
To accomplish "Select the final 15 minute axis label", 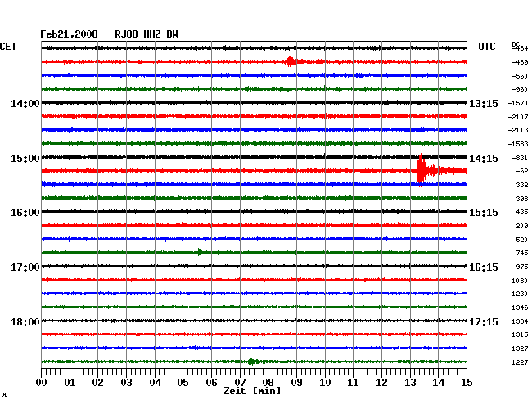I will point(467,382).
